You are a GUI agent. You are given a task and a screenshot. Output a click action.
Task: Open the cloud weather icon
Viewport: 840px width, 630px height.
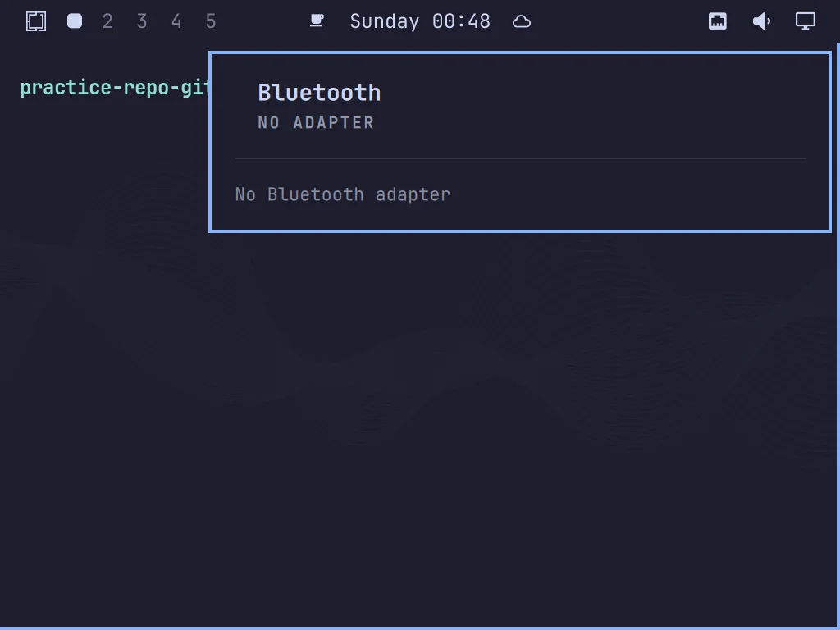(x=521, y=21)
